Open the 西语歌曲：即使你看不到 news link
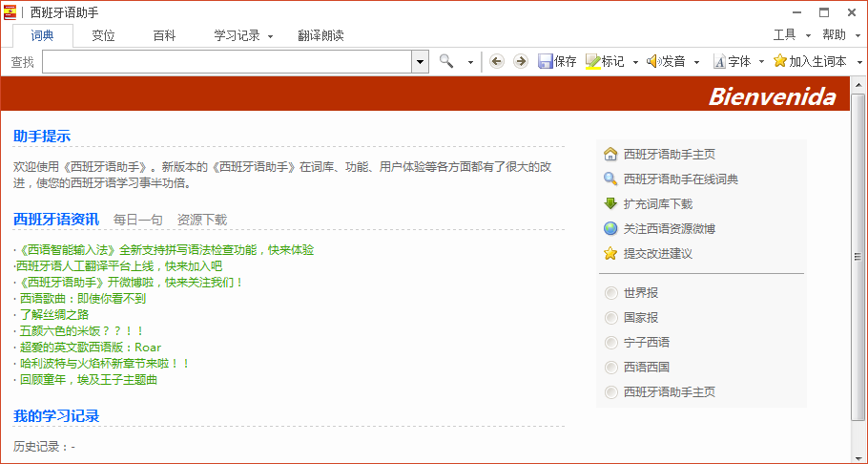 tap(82, 299)
